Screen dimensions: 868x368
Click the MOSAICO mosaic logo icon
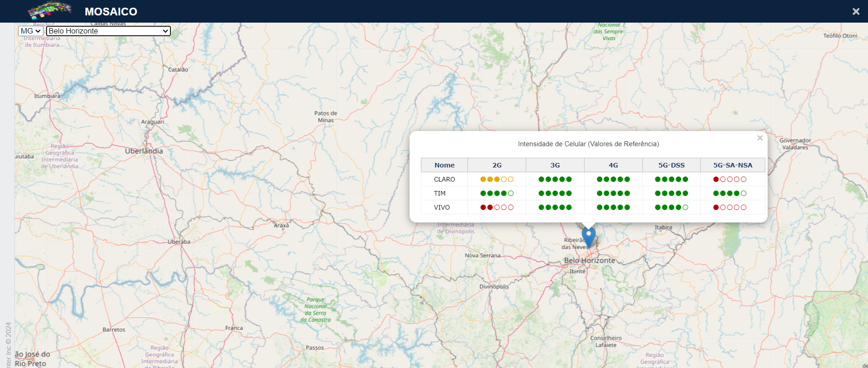pos(50,10)
